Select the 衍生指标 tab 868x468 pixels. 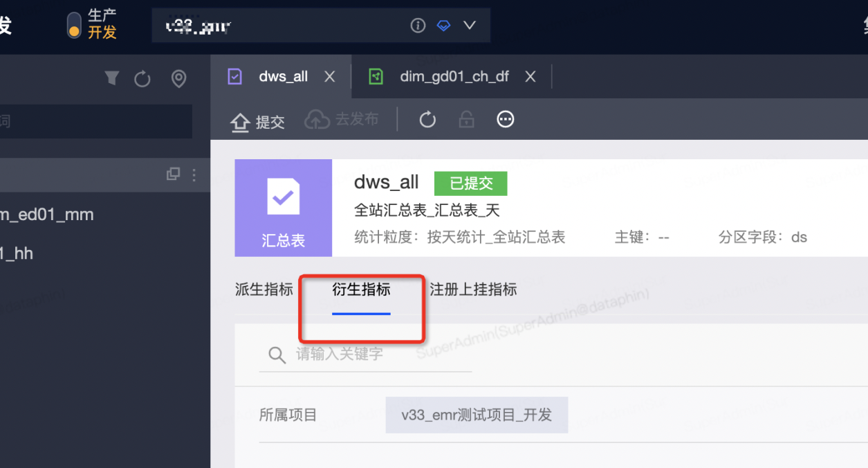point(361,289)
